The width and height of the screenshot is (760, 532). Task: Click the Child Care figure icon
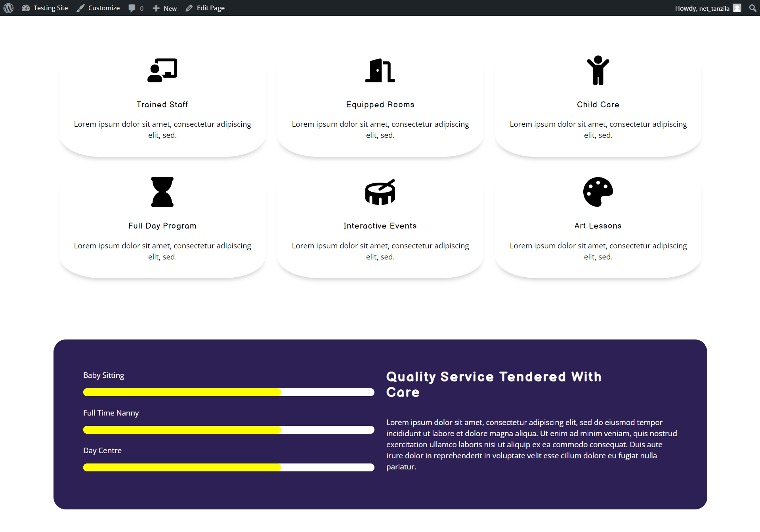point(598,71)
